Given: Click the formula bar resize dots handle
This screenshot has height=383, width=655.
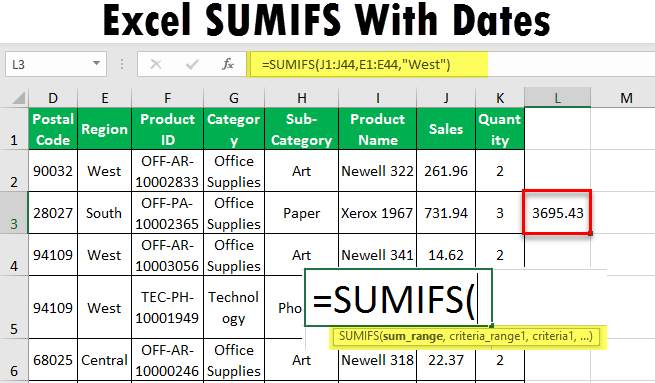Looking at the screenshot, I should pos(122,64).
